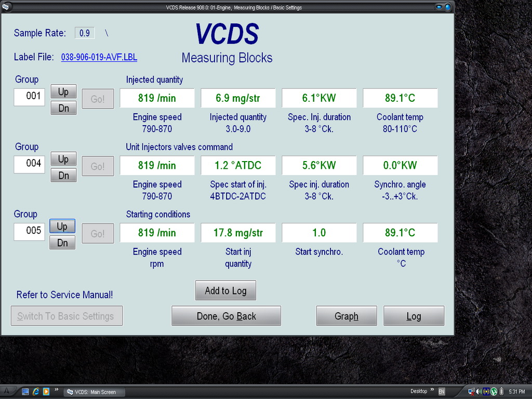The height and width of the screenshot is (399, 532).
Task: Check the battery tray icon
Action: (501, 391)
